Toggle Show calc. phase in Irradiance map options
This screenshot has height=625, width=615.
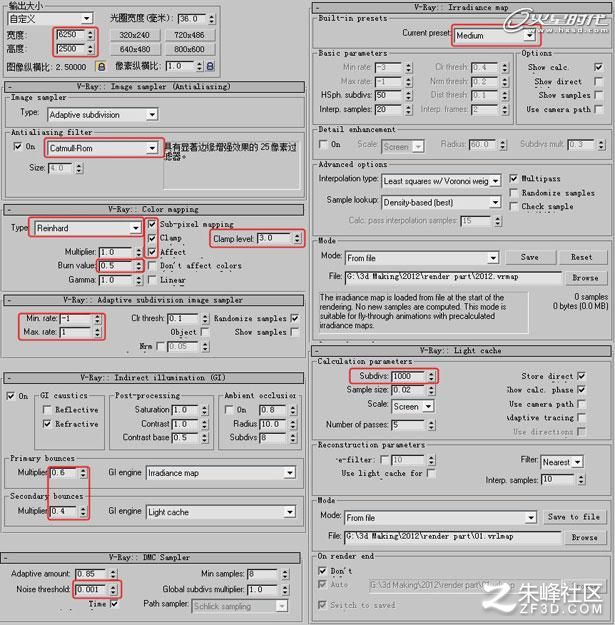[x=598, y=67]
